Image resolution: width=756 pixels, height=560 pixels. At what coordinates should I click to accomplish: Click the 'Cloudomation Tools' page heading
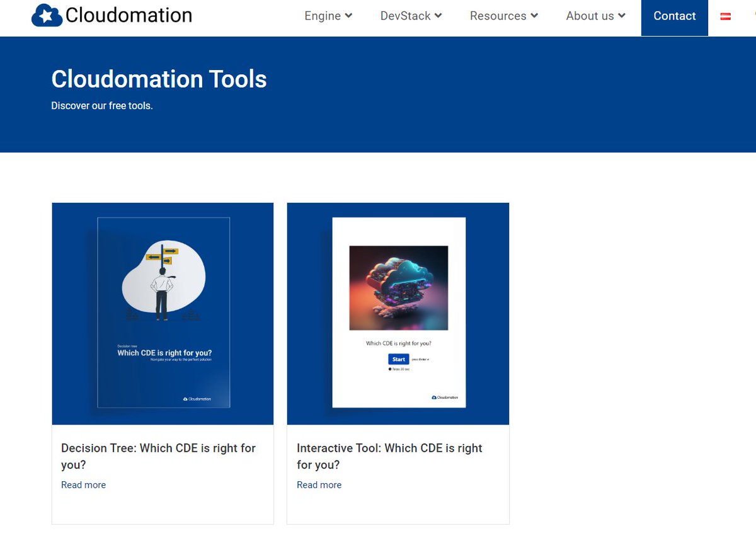159,79
